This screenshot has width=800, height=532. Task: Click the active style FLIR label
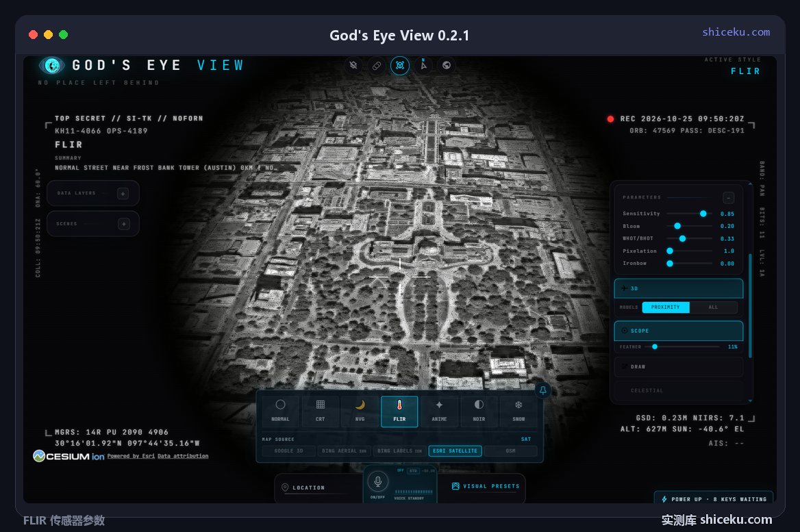[x=745, y=71]
